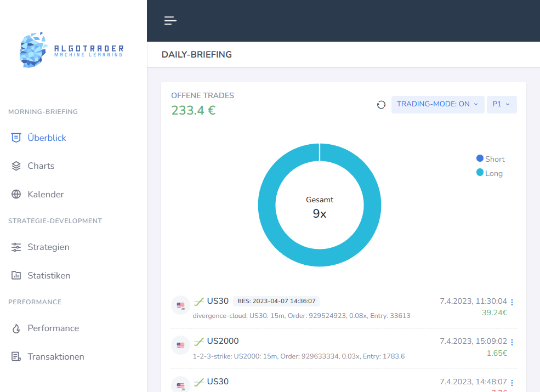Open the TRADING-MODE: ON dropdown
Image resolution: width=540 pixels, height=392 pixels.
437,104
